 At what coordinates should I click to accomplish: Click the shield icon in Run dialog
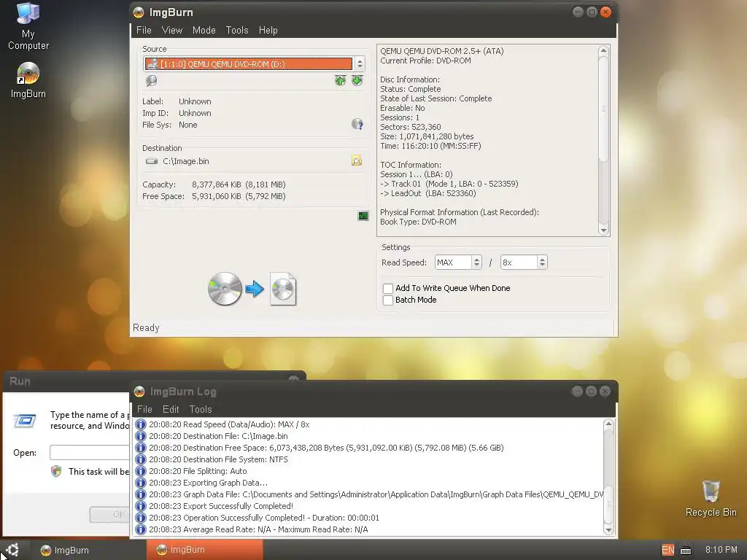click(x=56, y=472)
